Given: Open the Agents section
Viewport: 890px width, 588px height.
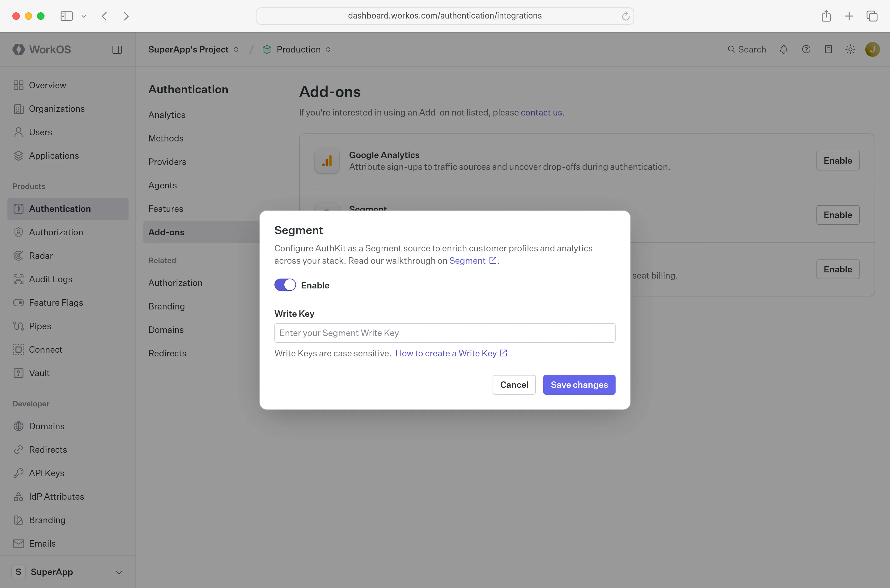Looking at the screenshot, I should click(163, 185).
